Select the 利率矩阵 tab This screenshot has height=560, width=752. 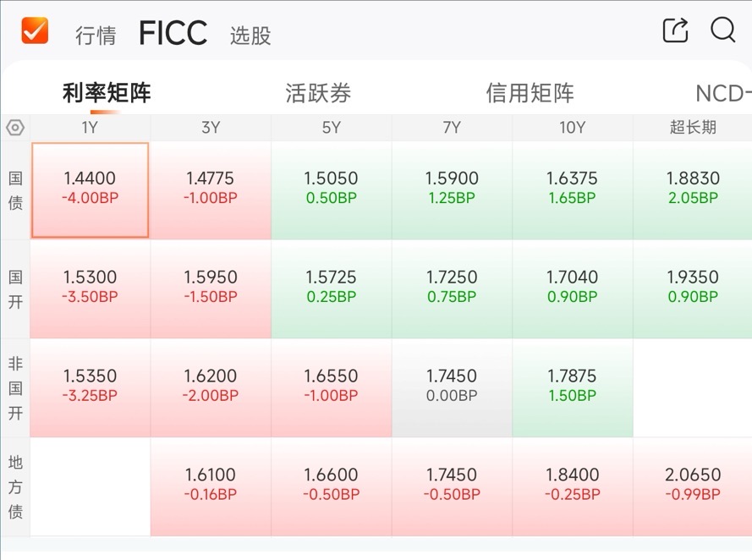click(x=107, y=92)
